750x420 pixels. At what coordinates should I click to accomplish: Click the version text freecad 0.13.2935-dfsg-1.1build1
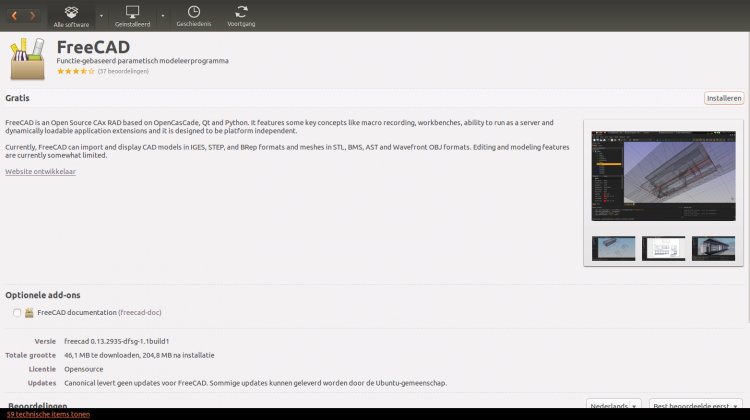pos(117,341)
